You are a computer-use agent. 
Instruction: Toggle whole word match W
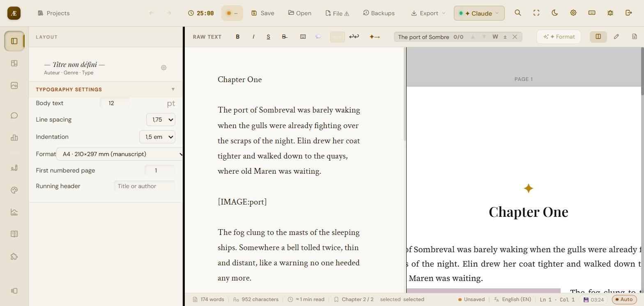[x=495, y=37]
